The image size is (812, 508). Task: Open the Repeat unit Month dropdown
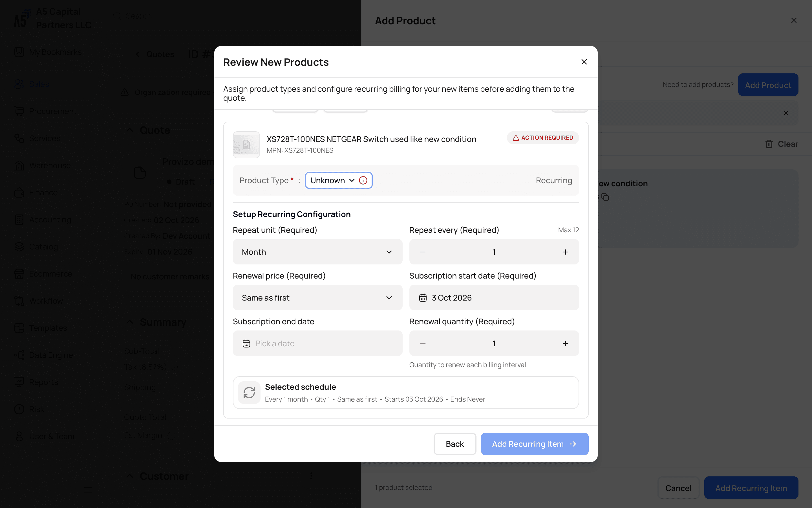click(x=317, y=252)
